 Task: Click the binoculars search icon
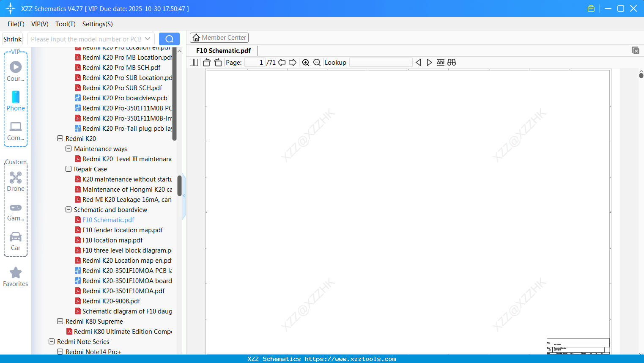point(452,63)
